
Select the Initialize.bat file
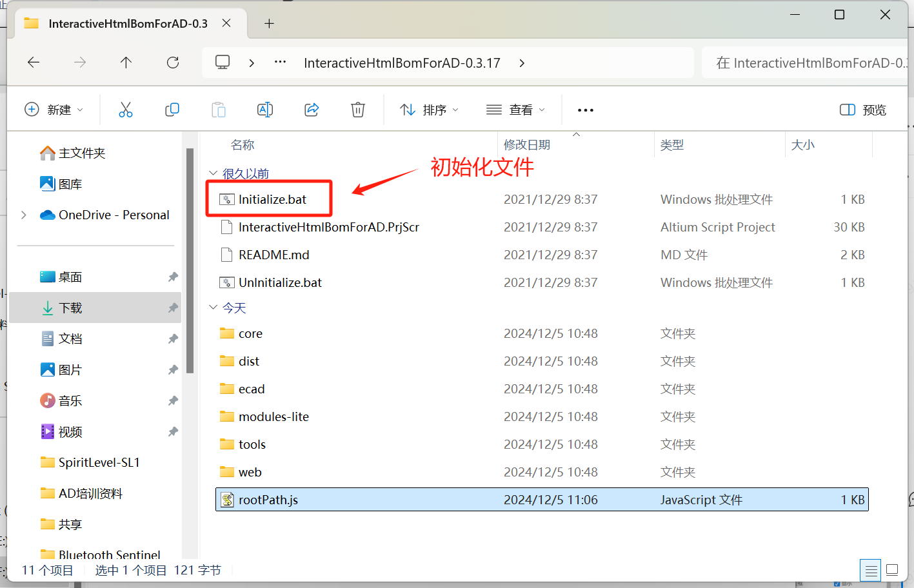click(272, 199)
